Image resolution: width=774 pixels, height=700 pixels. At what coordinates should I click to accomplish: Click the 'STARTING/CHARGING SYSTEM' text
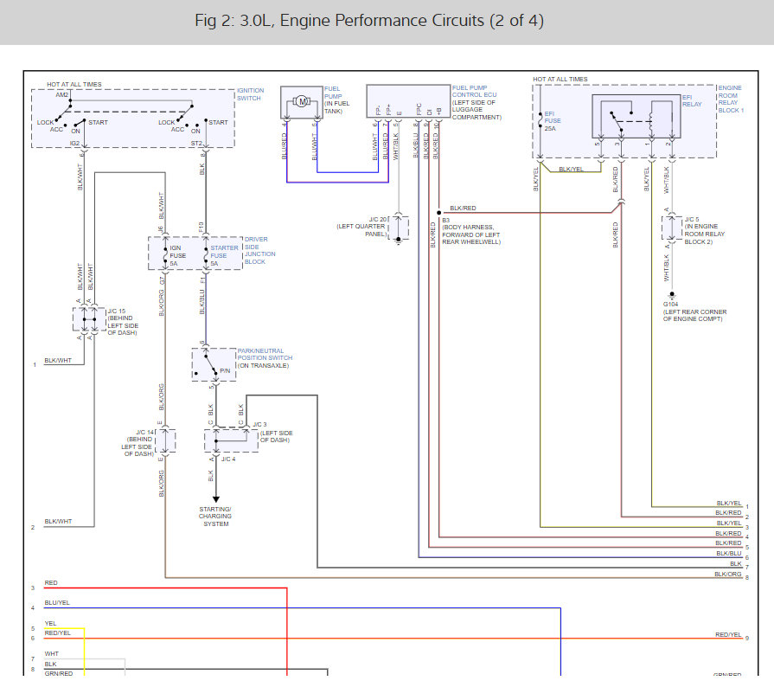coord(215,517)
